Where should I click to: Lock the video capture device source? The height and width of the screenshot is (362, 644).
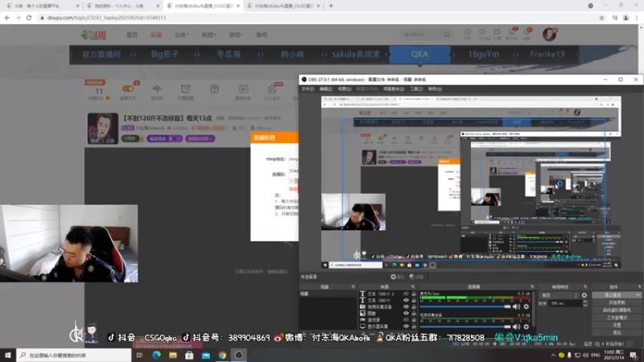[x=414, y=306]
